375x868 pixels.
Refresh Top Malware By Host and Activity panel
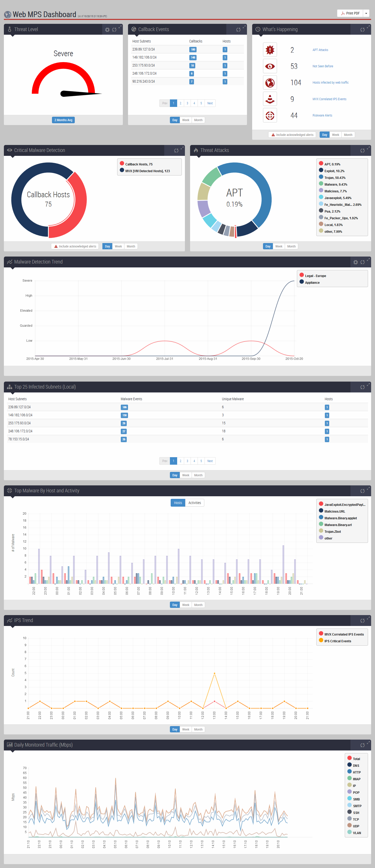point(363,491)
